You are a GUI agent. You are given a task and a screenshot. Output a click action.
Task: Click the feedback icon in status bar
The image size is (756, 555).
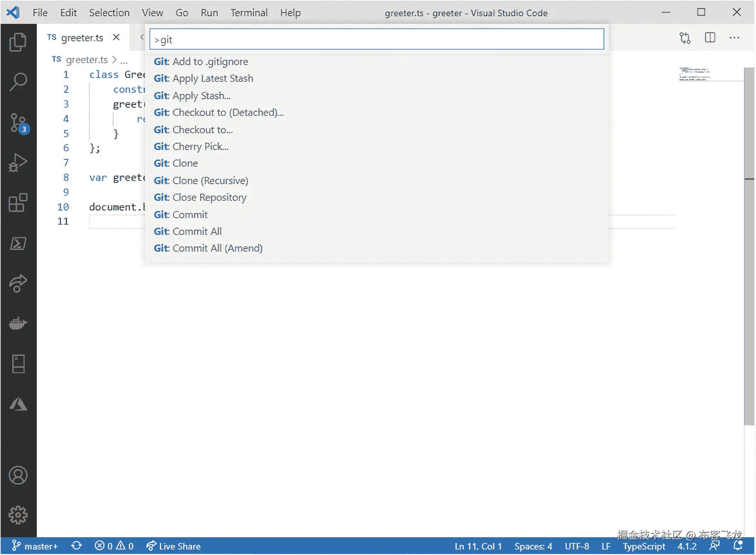point(714,546)
